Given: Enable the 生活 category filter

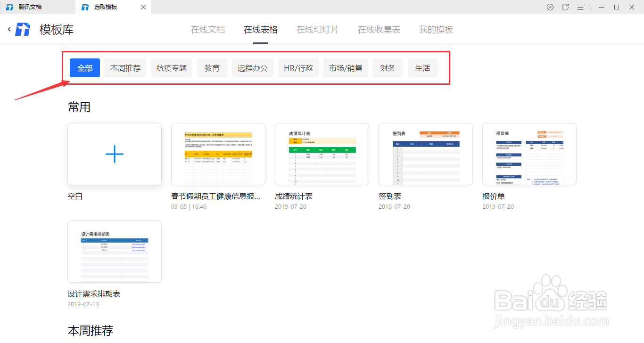Looking at the screenshot, I should click(x=422, y=67).
